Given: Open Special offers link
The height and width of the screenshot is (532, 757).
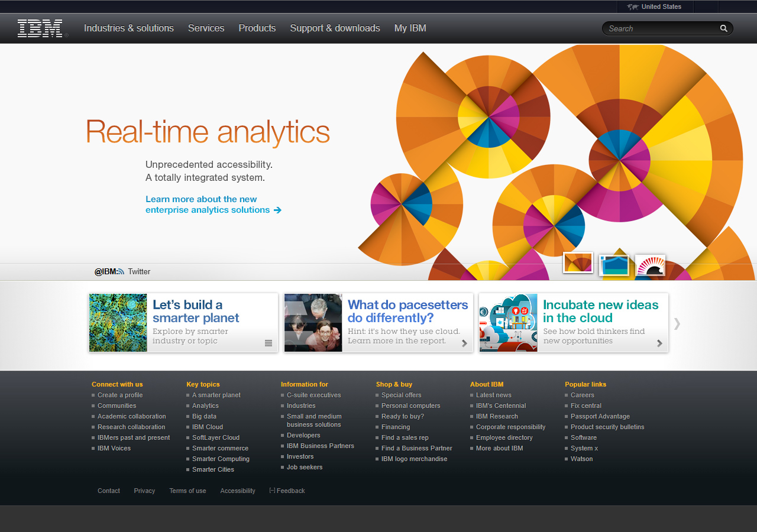Looking at the screenshot, I should tap(402, 395).
